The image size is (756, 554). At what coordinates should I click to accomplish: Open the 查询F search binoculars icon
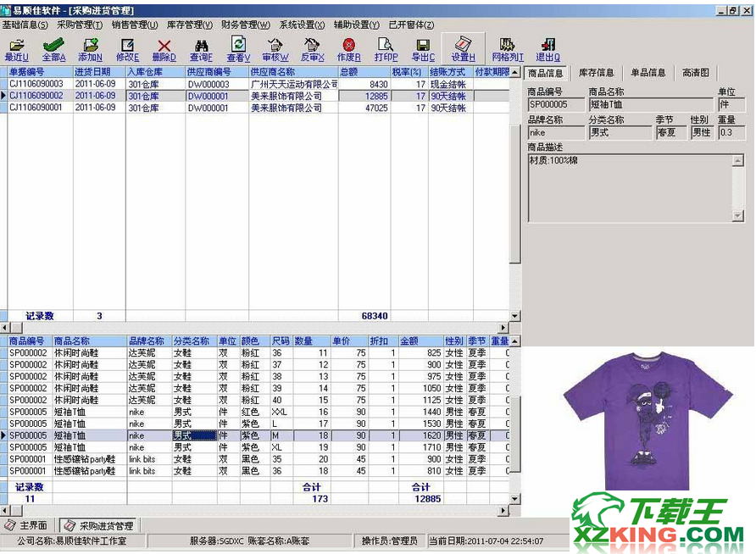pos(201,50)
